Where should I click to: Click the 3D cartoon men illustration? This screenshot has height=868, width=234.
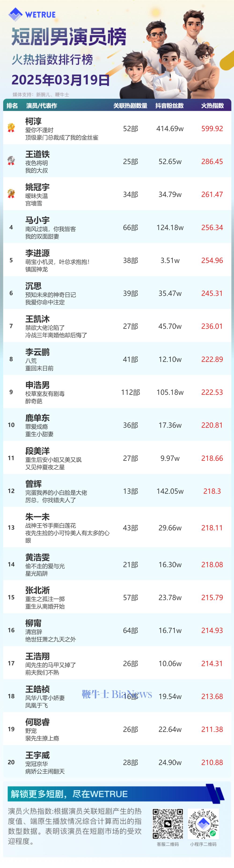(x=175, y=54)
